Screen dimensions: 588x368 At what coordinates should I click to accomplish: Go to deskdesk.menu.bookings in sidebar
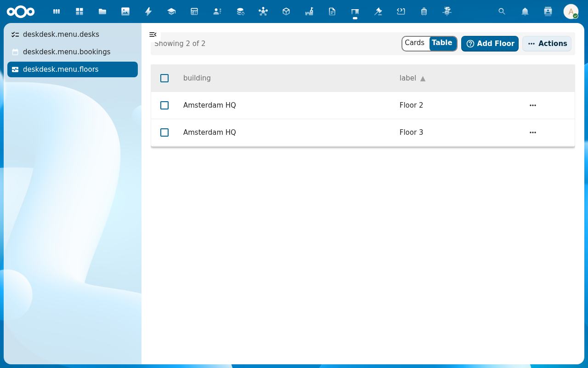73,52
